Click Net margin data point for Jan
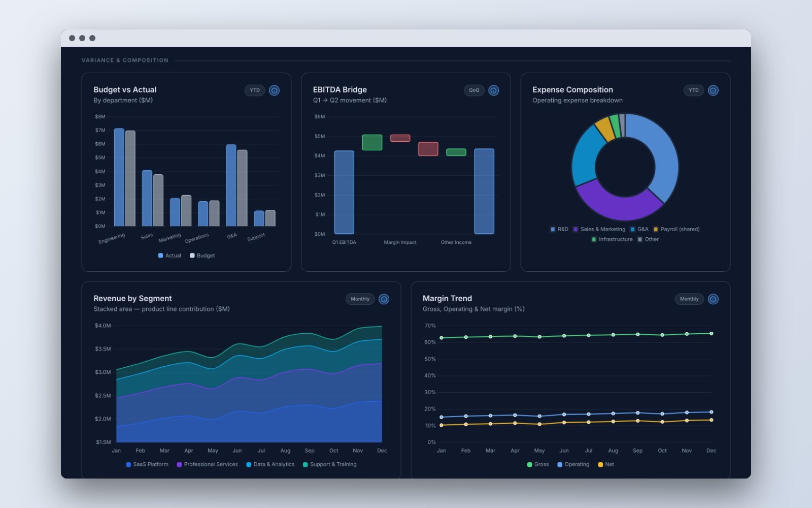This screenshot has height=508, width=812. click(x=441, y=425)
